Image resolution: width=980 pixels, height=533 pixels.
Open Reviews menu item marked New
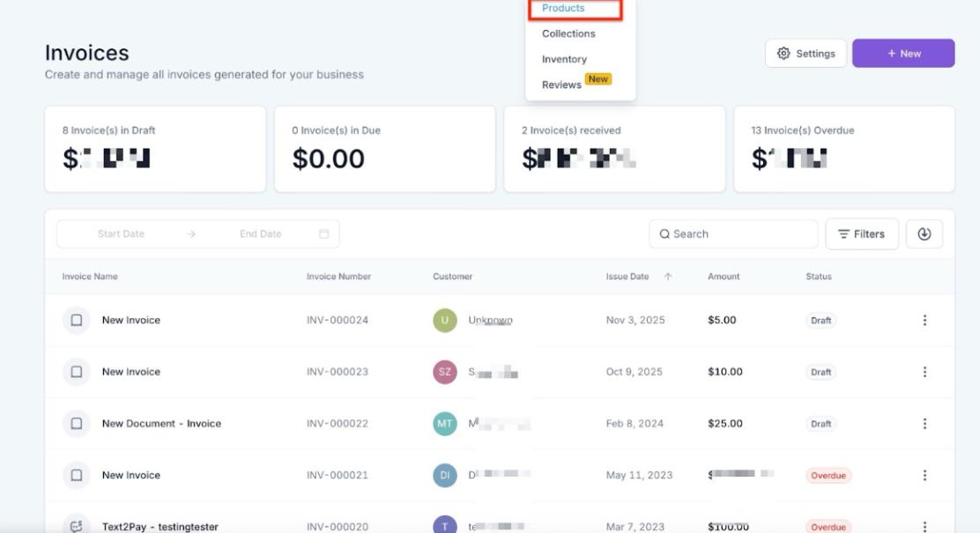pos(561,85)
